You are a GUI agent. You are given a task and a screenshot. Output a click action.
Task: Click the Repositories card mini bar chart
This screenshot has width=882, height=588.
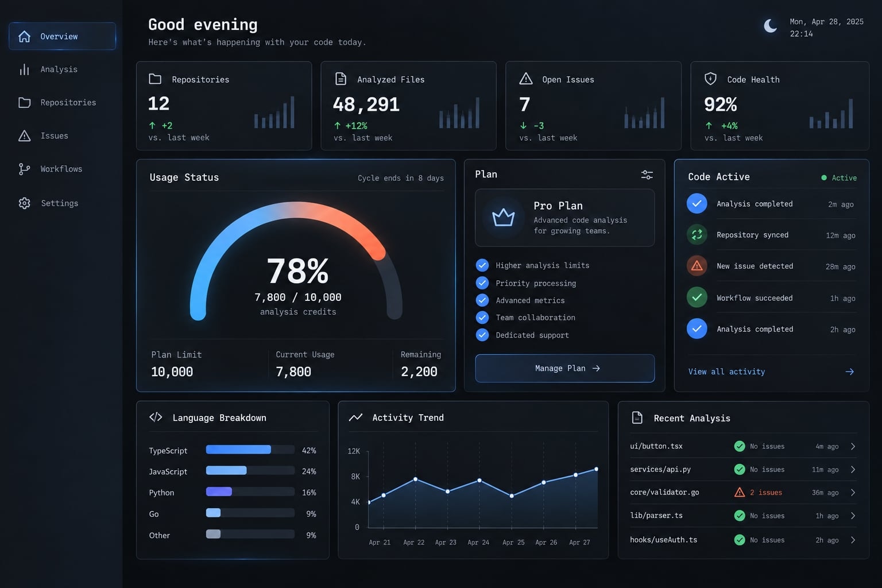274,112
